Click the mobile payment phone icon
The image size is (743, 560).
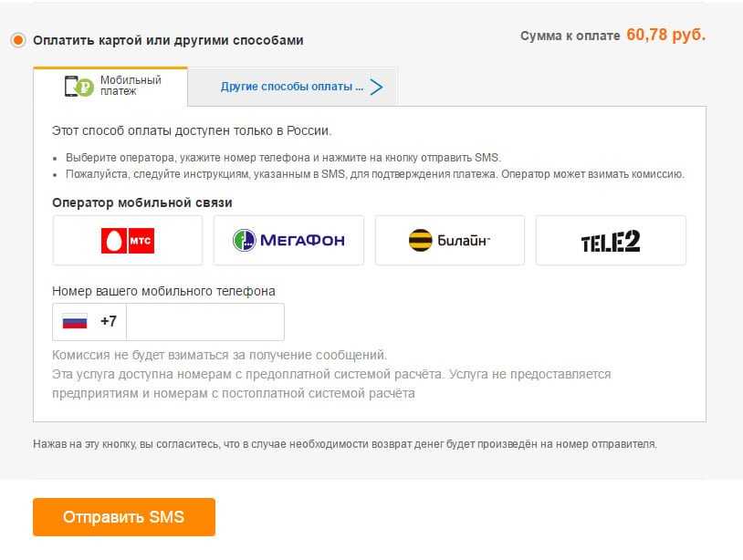[x=78, y=87]
